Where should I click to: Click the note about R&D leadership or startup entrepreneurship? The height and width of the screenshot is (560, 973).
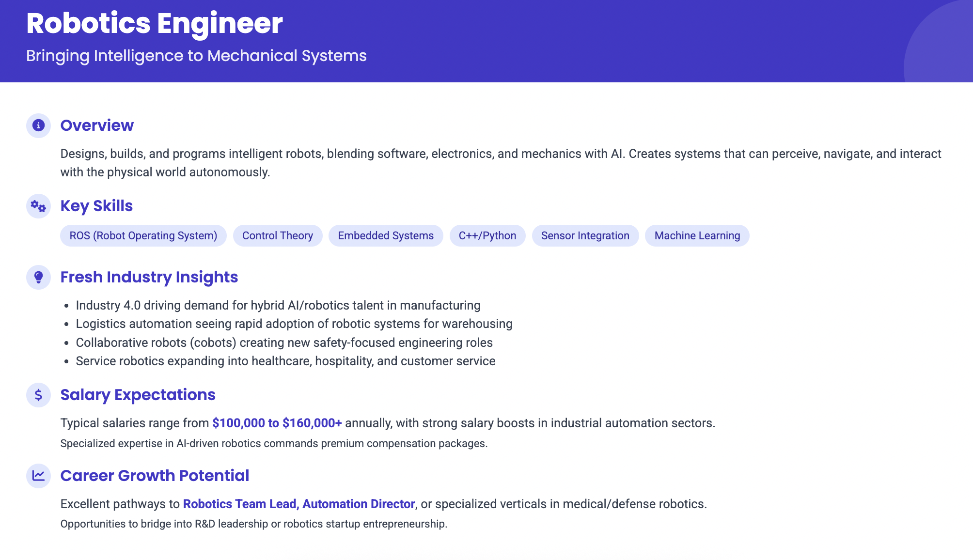coord(254,524)
